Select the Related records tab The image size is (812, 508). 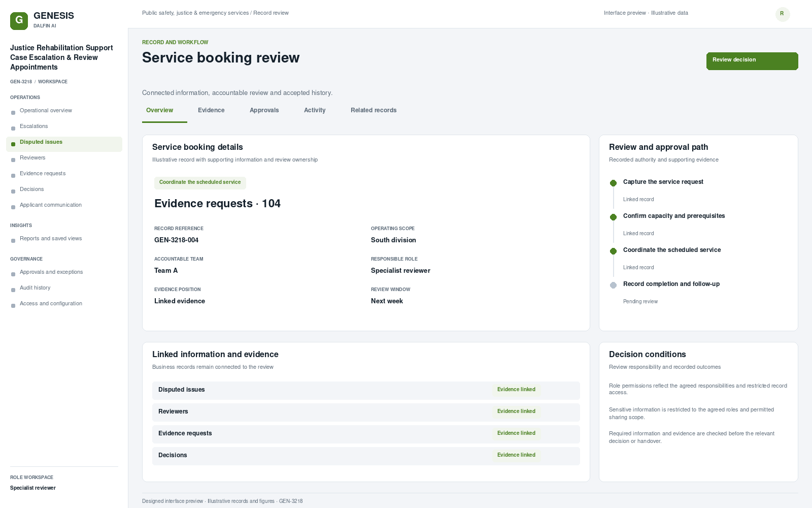click(374, 110)
